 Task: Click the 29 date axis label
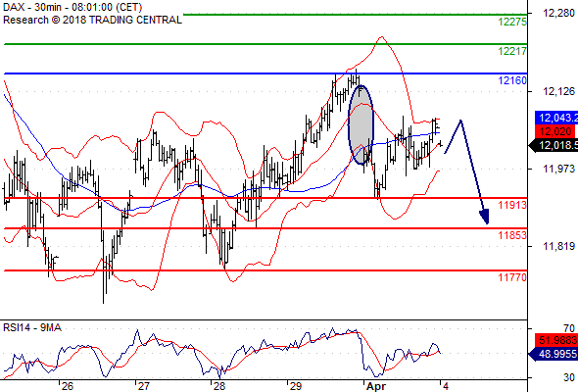click(295, 386)
